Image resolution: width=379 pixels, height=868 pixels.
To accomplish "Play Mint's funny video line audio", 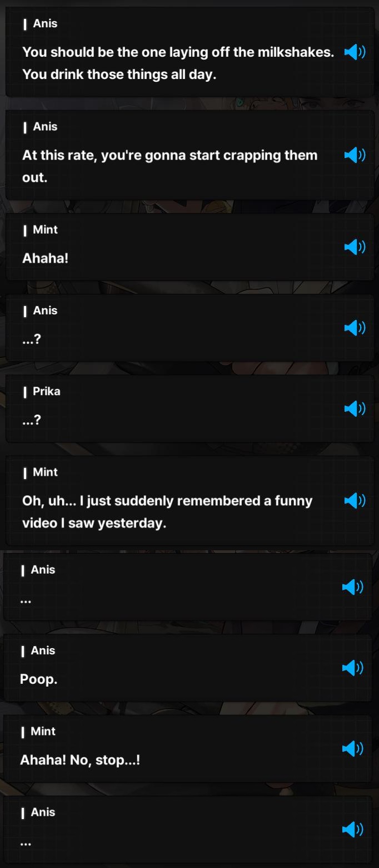I will tap(355, 500).
